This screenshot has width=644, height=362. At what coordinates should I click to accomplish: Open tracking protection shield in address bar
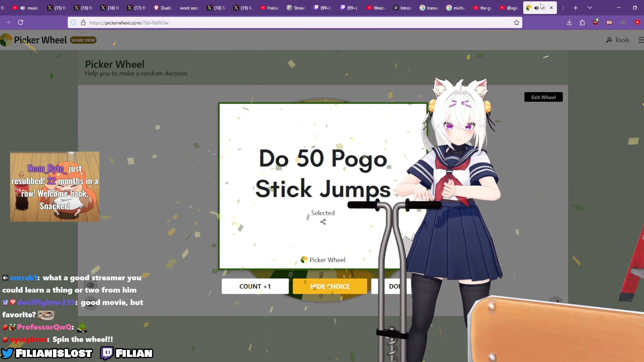(x=73, y=22)
